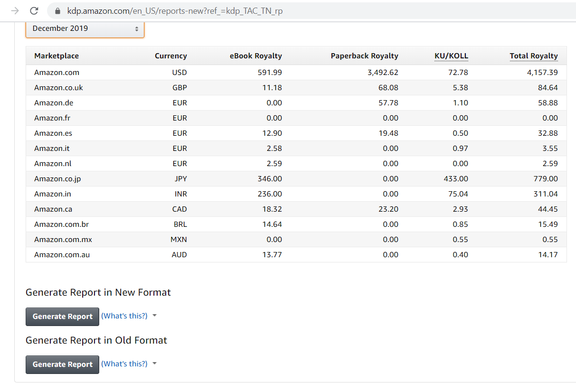Click the GBP currency cell
The width and height of the screenshot is (576, 392).
point(179,88)
